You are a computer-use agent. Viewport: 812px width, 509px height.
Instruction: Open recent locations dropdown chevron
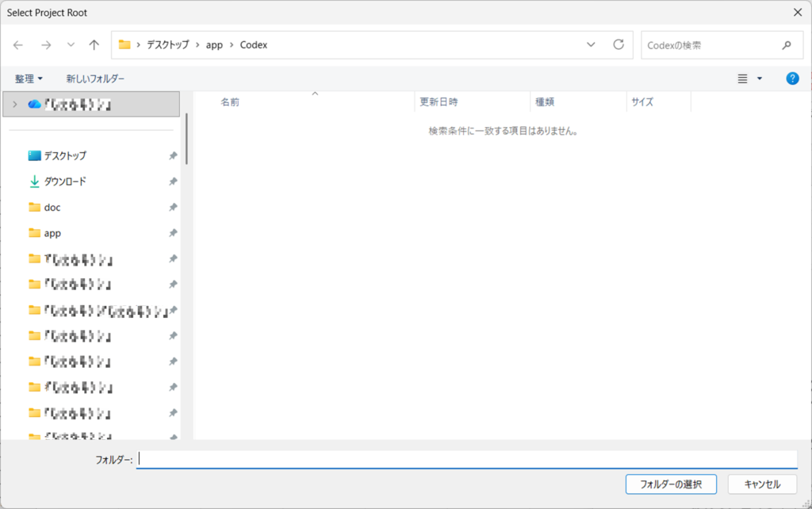[x=71, y=45]
